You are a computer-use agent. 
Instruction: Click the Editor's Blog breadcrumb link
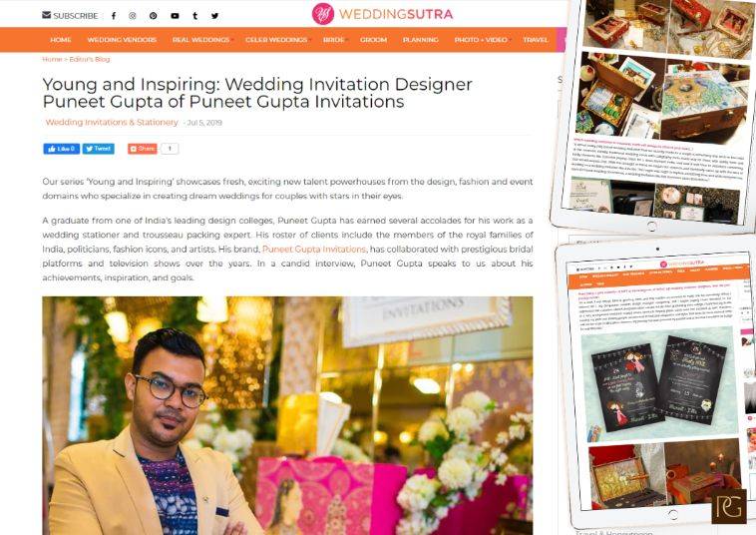[90, 59]
